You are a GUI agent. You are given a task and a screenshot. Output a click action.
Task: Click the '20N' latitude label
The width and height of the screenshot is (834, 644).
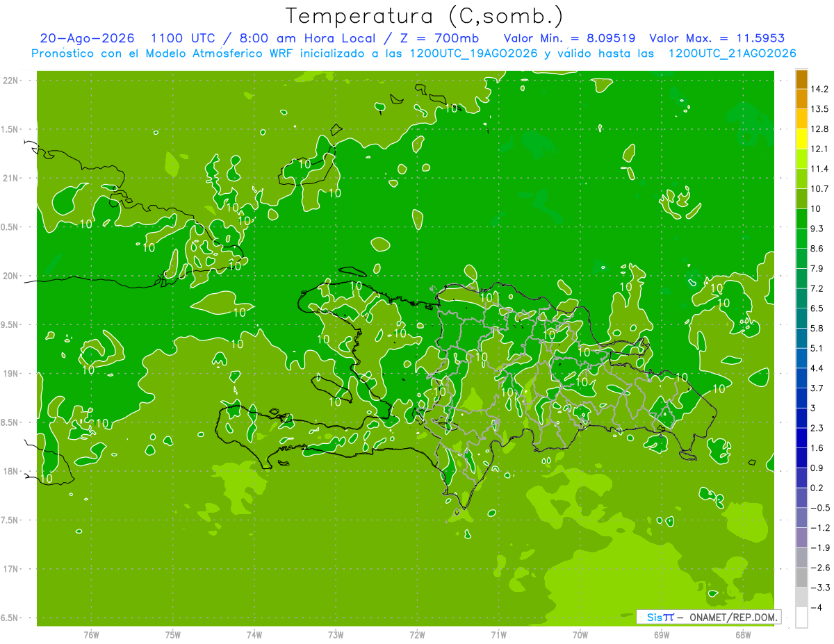point(10,276)
